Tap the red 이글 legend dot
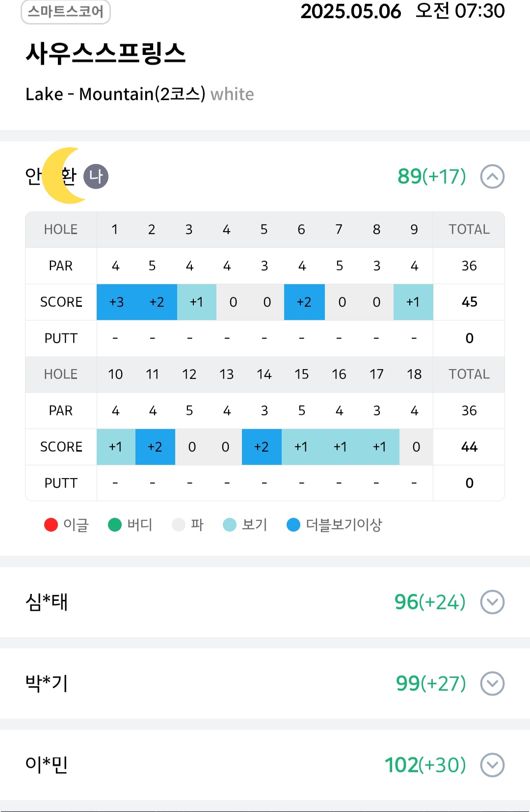The image size is (530, 812). tap(51, 525)
